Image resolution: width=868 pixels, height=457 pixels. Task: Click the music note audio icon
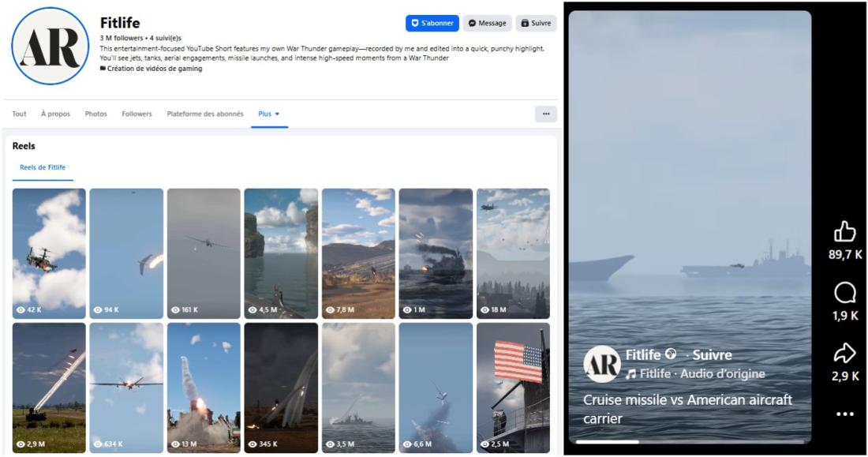click(630, 374)
